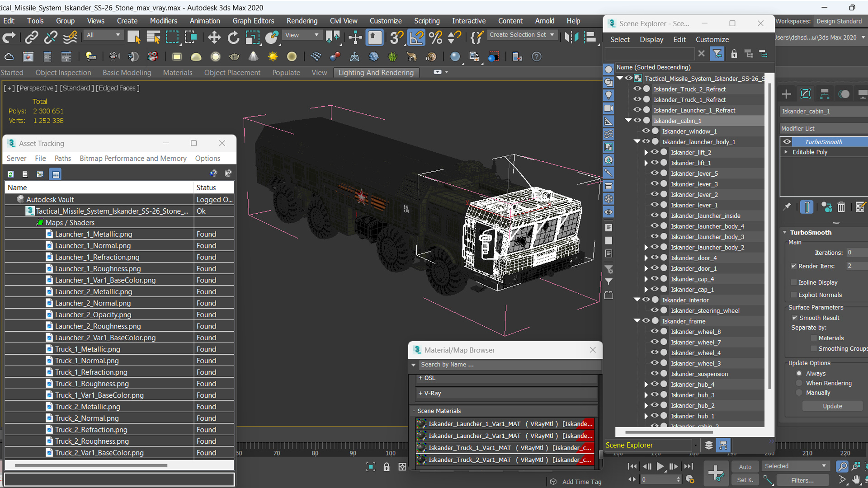The height and width of the screenshot is (488, 868).
Task: Click the trash icon to remove the modifier
Action: tap(841, 207)
